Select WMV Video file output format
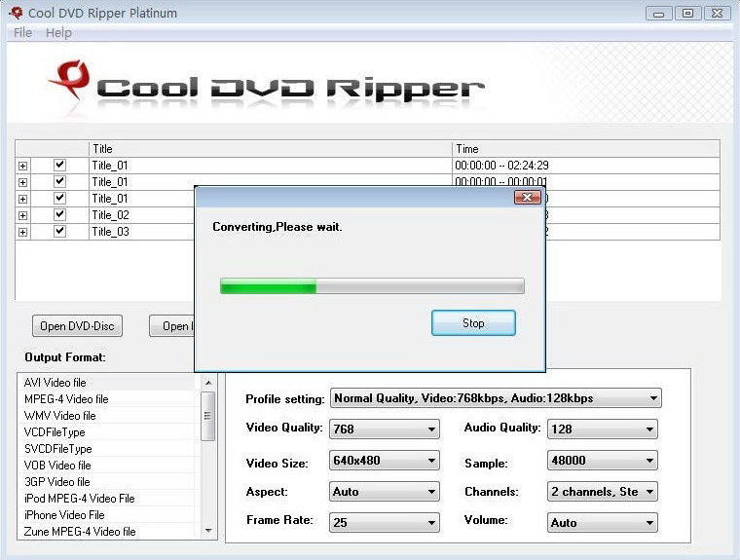Screen dimensions: 740x560 (x=108, y=416)
